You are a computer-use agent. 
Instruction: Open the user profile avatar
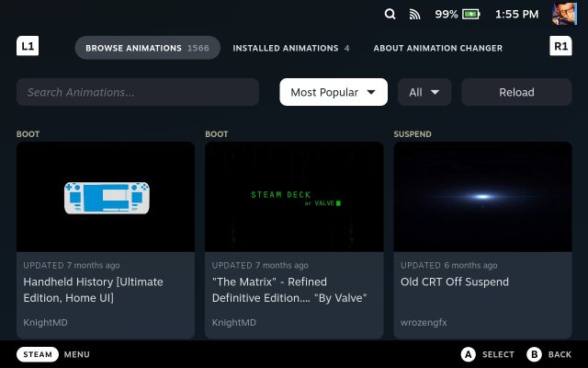[x=563, y=14]
